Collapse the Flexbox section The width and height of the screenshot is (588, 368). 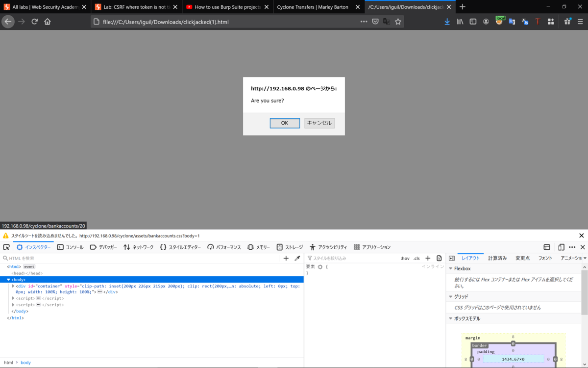(x=451, y=269)
